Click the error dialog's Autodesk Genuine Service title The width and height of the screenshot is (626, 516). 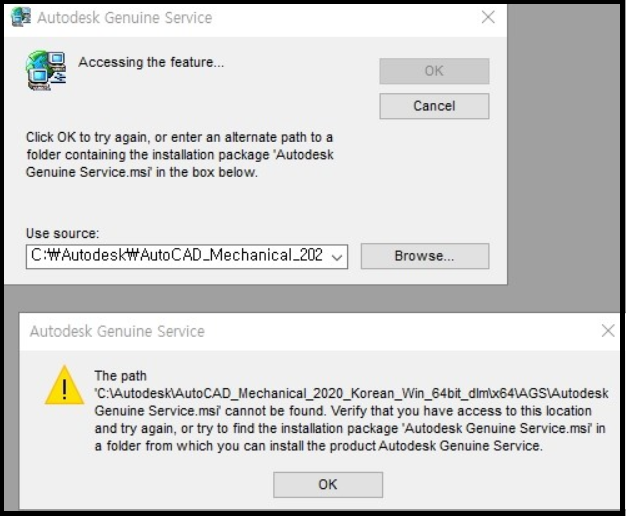tap(117, 331)
